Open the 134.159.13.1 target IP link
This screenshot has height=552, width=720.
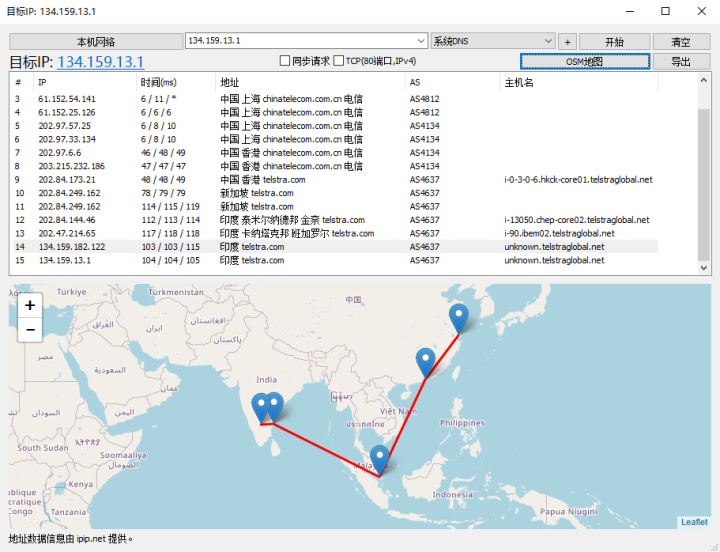click(100, 62)
